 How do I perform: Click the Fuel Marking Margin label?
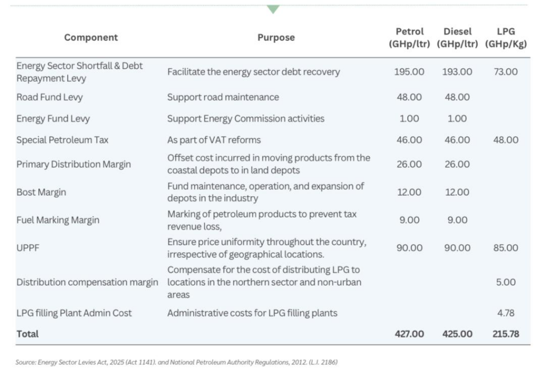click(x=58, y=220)
